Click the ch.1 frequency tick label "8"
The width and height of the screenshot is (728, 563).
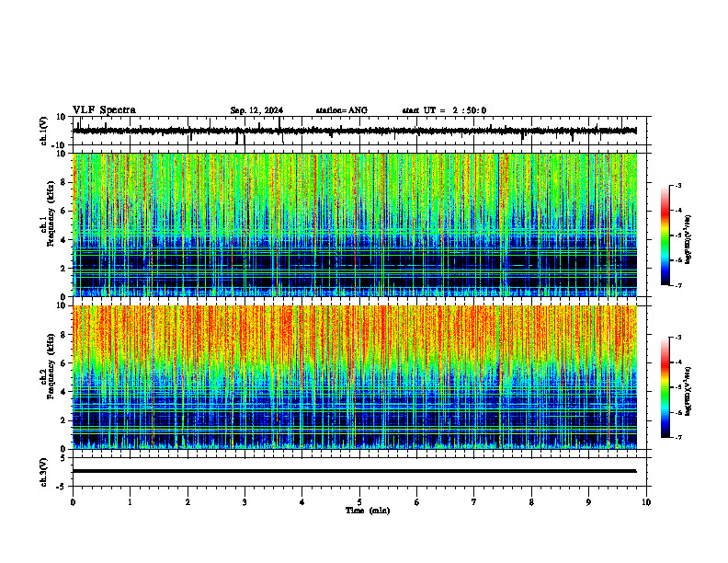(64, 182)
